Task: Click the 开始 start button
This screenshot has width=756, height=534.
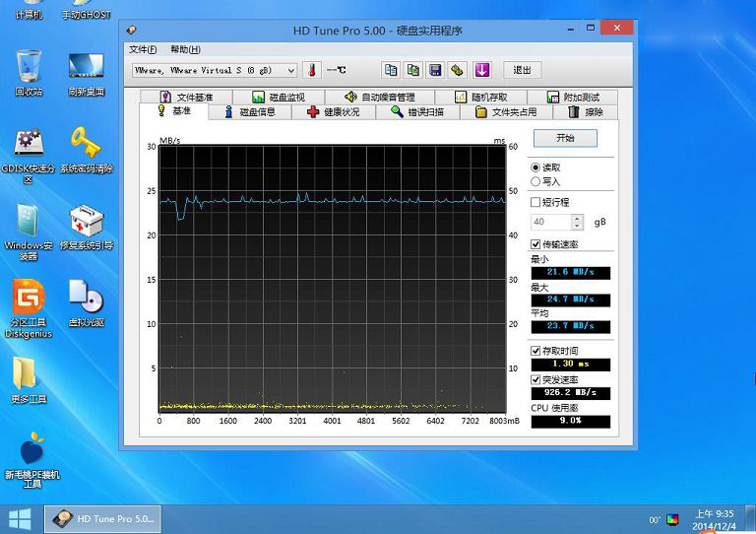Action: click(x=565, y=138)
